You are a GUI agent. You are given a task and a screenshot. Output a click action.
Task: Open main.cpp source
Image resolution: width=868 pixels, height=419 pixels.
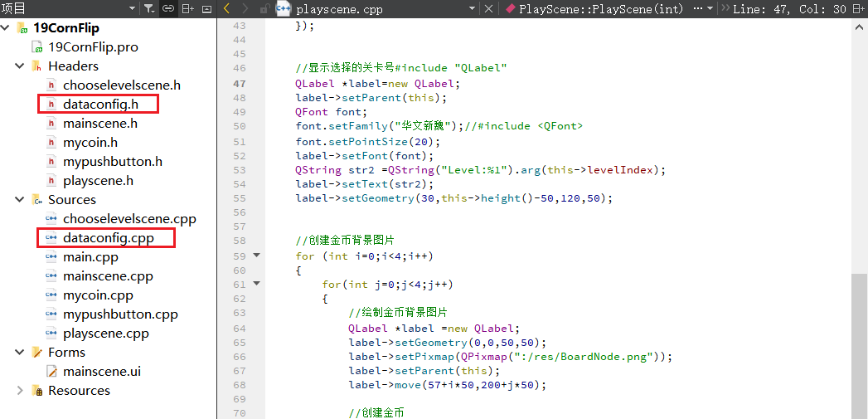pos(91,257)
